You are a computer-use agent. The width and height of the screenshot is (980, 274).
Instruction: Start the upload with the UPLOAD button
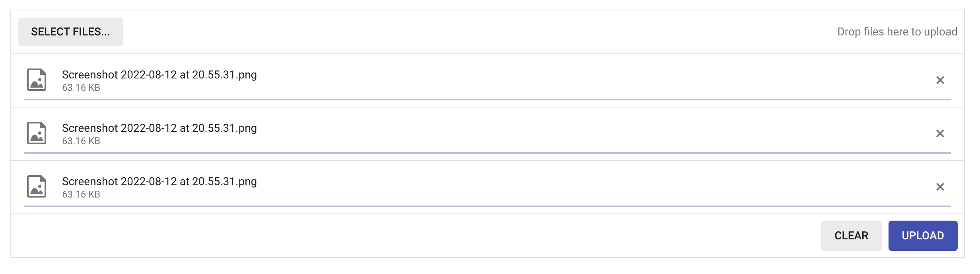(x=923, y=236)
